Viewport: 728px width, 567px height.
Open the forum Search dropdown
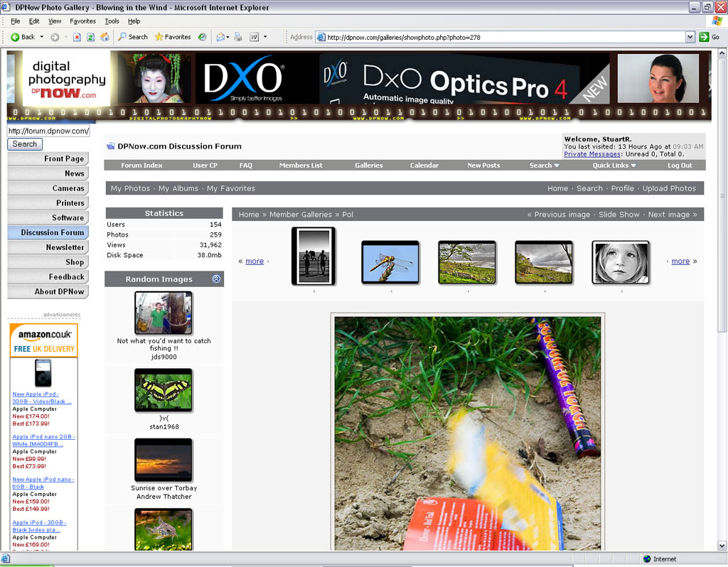pos(544,166)
